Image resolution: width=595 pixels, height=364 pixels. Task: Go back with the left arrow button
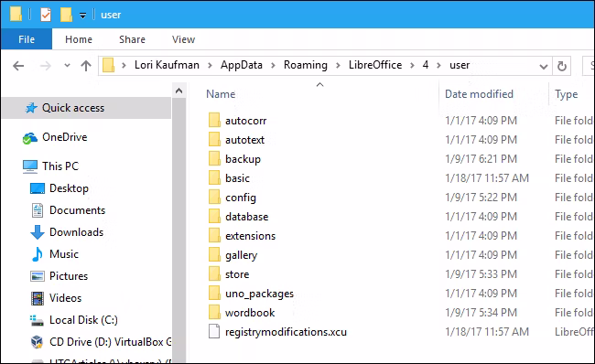(x=18, y=66)
